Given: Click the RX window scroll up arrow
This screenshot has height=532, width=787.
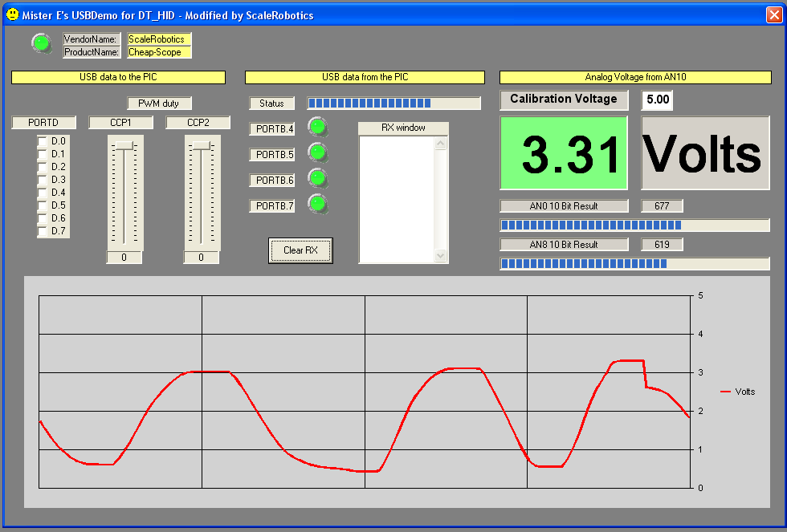Looking at the screenshot, I should tap(440, 144).
